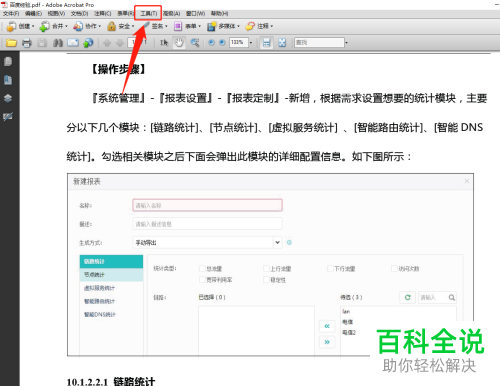500x386 pixels.
Task: Click the 133% zoom value field
Action: (239, 43)
